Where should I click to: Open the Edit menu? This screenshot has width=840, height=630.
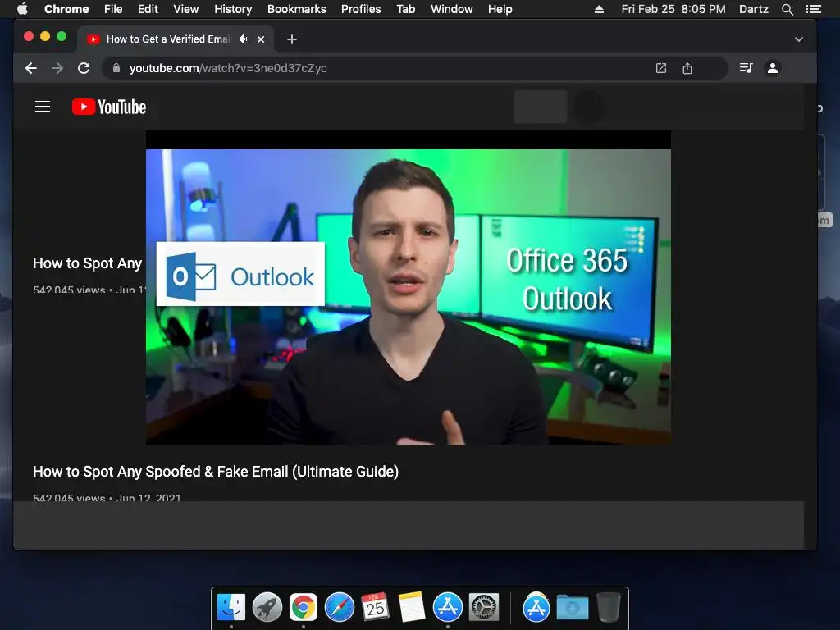click(148, 9)
